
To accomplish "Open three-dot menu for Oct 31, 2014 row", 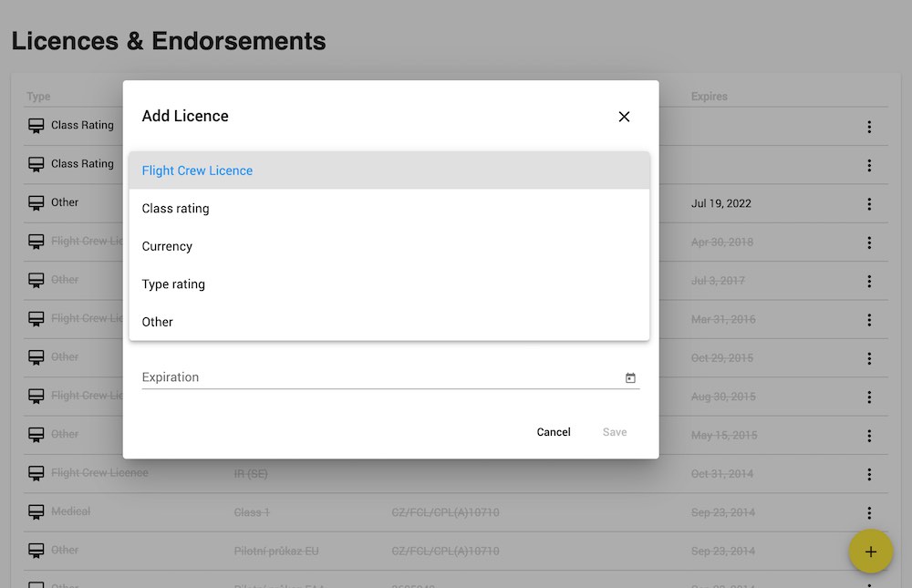I will pos(869,474).
